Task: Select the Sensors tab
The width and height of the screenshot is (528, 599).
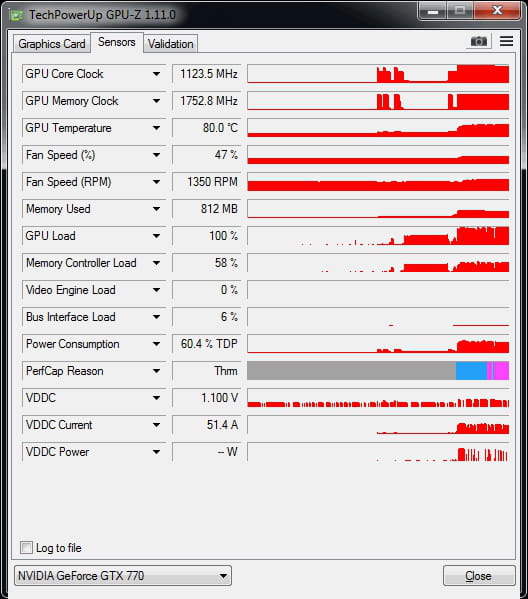Action: click(x=117, y=42)
